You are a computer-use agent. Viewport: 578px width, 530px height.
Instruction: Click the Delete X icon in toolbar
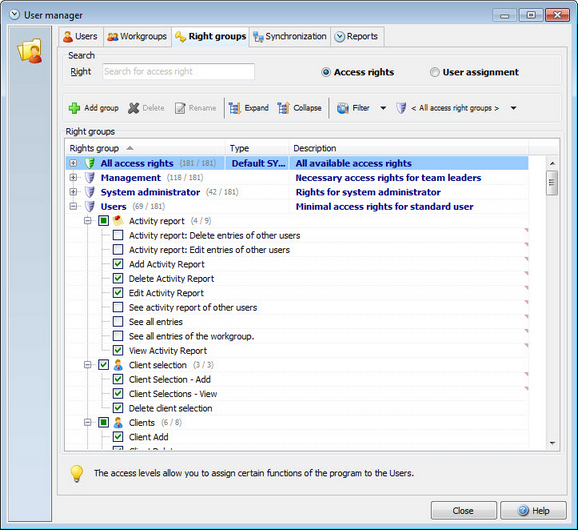tap(133, 108)
